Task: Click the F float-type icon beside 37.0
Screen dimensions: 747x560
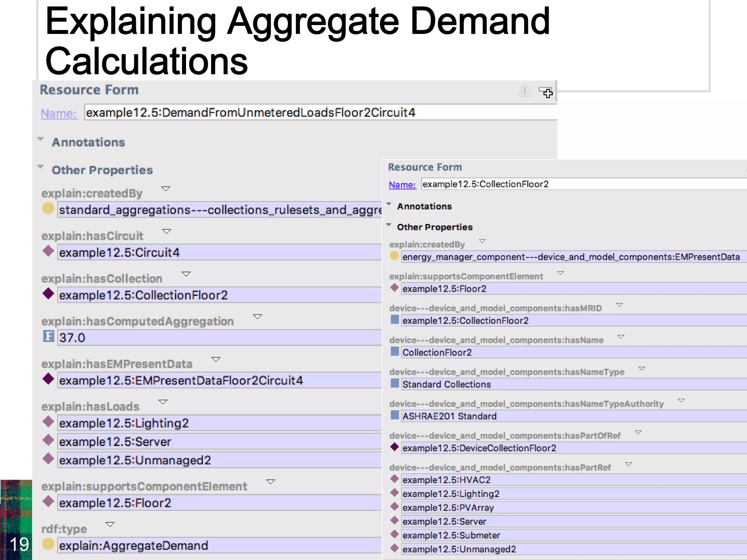Action: (x=49, y=336)
